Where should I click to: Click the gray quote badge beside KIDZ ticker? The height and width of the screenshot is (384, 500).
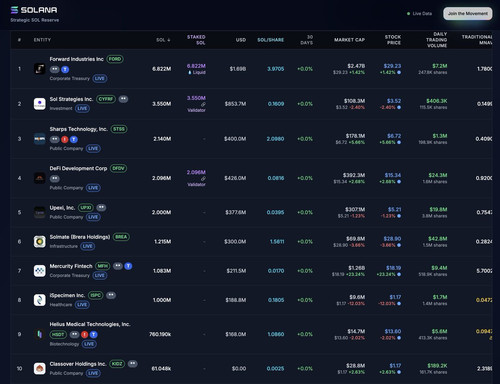click(x=133, y=364)
